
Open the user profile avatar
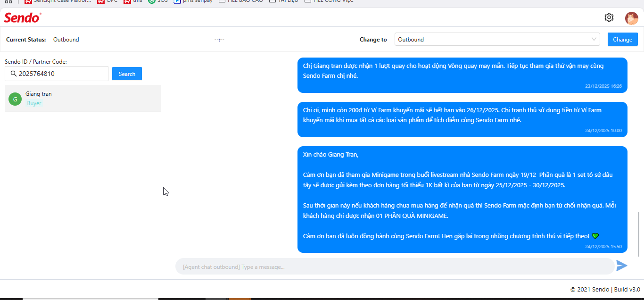pos(631,18)
